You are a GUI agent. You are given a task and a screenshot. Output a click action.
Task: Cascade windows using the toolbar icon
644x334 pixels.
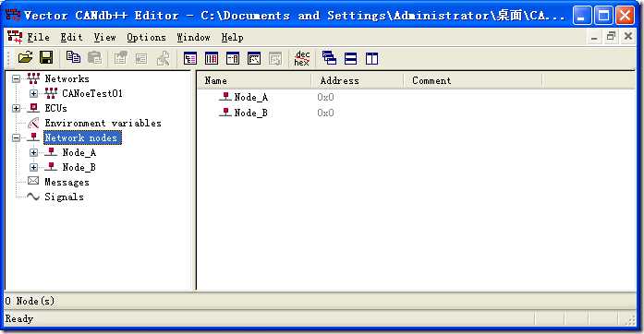click(330, 58)
